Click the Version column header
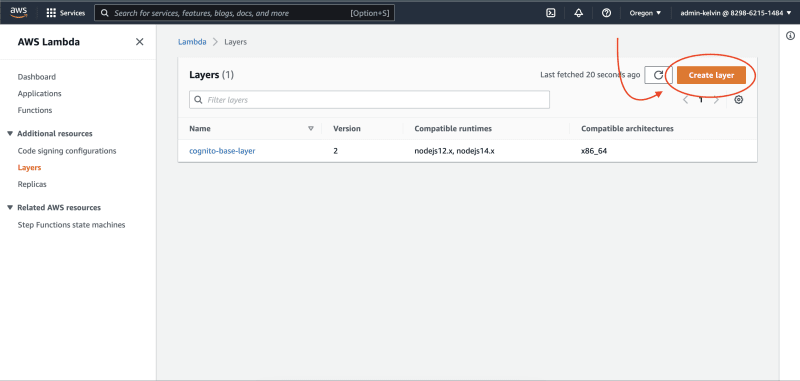800x381 pixels. tap(347, 129)
